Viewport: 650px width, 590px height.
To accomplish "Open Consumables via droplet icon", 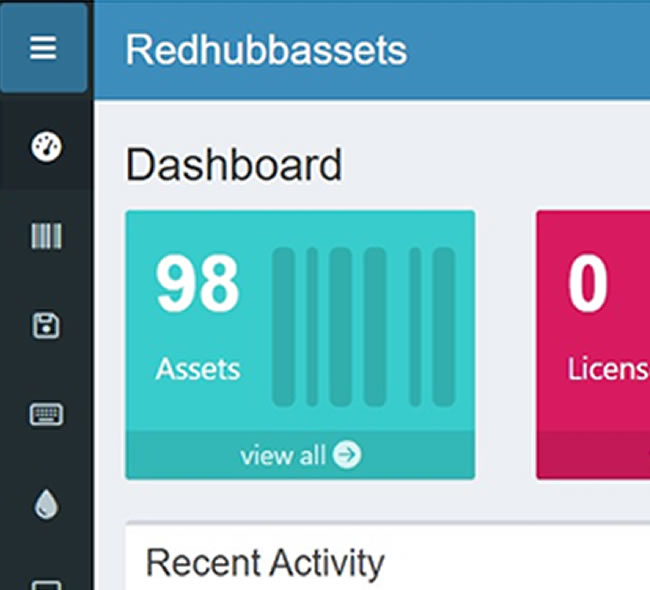I will (x=46, y=504).
